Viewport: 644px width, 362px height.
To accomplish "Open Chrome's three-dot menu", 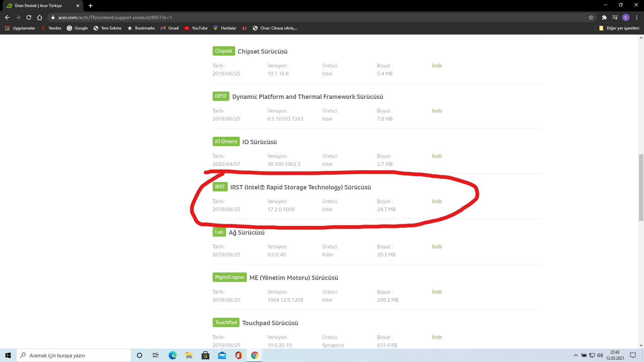I will [637, 17].
